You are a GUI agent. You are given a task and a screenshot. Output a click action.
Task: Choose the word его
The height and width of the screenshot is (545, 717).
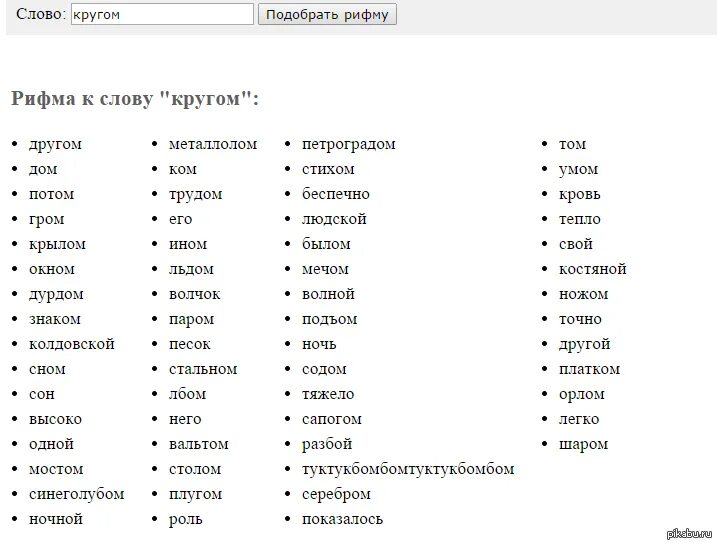181,219
